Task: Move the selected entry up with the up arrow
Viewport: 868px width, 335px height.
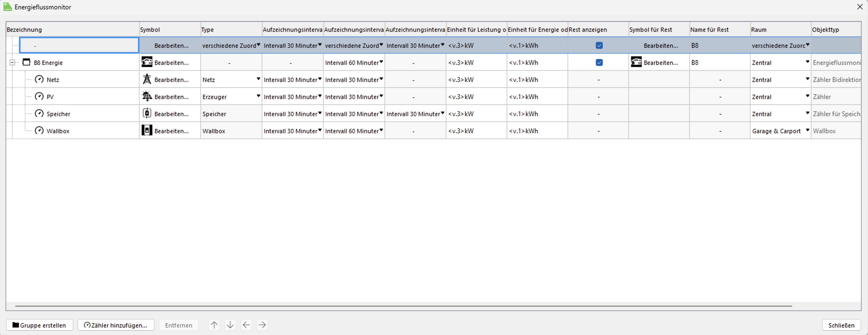Action: (214, 325)
